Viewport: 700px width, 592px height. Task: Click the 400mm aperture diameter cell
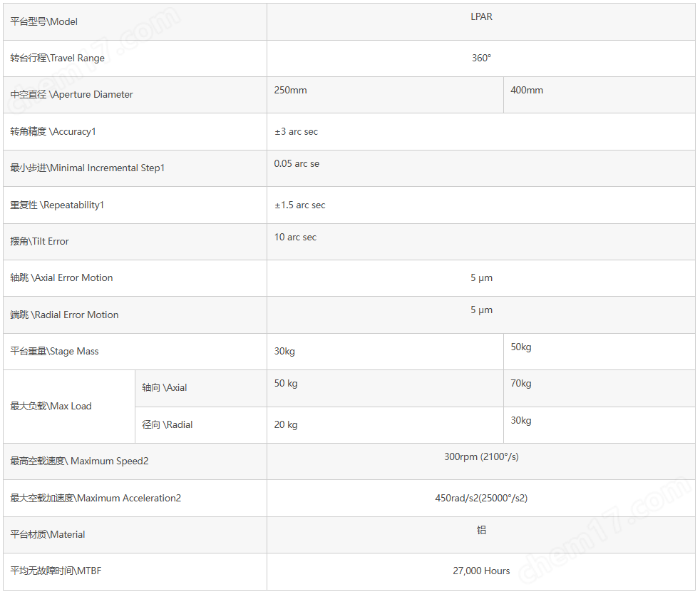599,95
